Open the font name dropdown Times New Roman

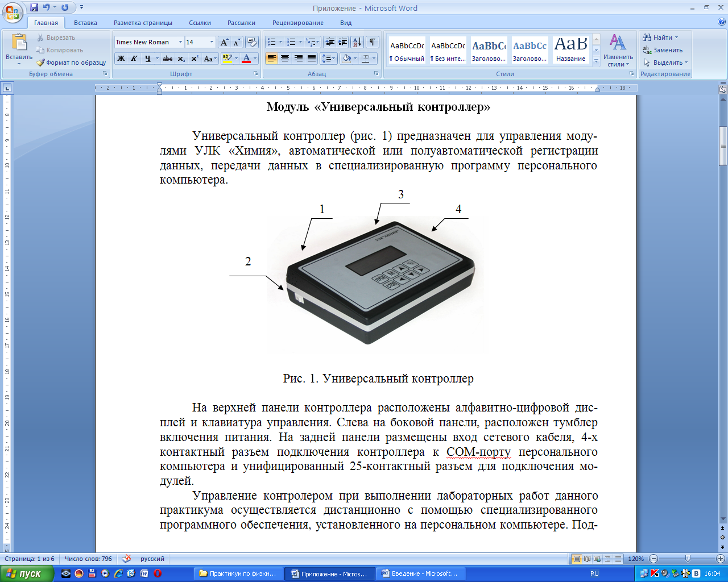tap(180, 42)
